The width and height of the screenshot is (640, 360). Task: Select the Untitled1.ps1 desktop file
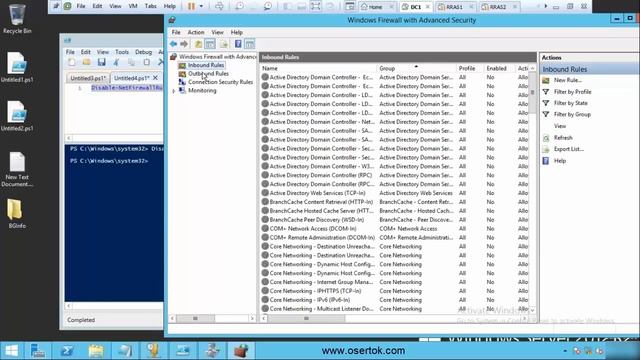(x=17, y=67)
